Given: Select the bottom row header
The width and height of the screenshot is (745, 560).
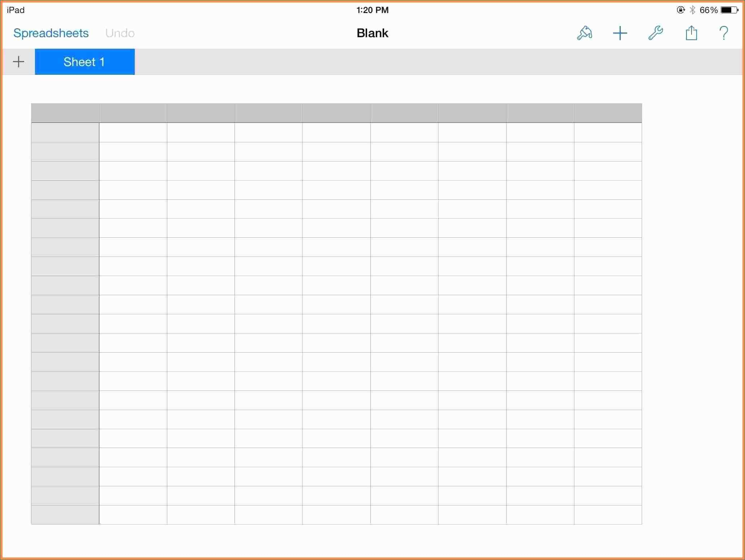Looking at the screenshot, I should 65,515.
